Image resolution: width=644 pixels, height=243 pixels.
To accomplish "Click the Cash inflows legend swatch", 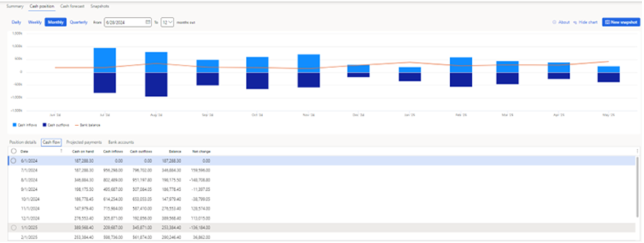I will pos(14,125).
